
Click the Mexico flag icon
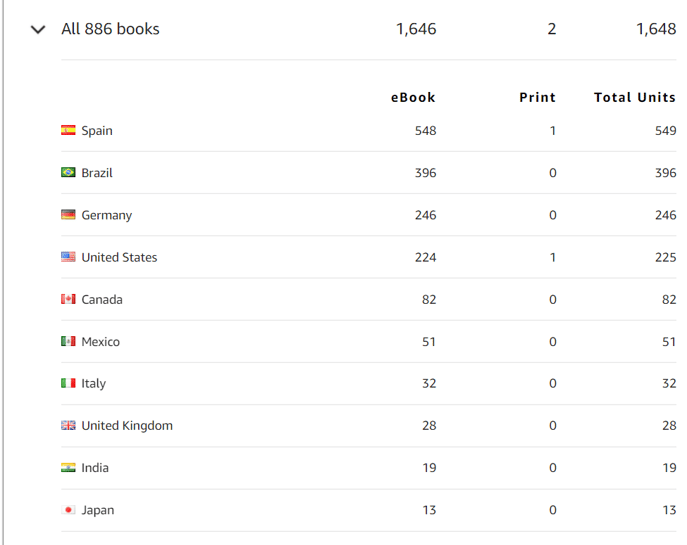[68, 341]
